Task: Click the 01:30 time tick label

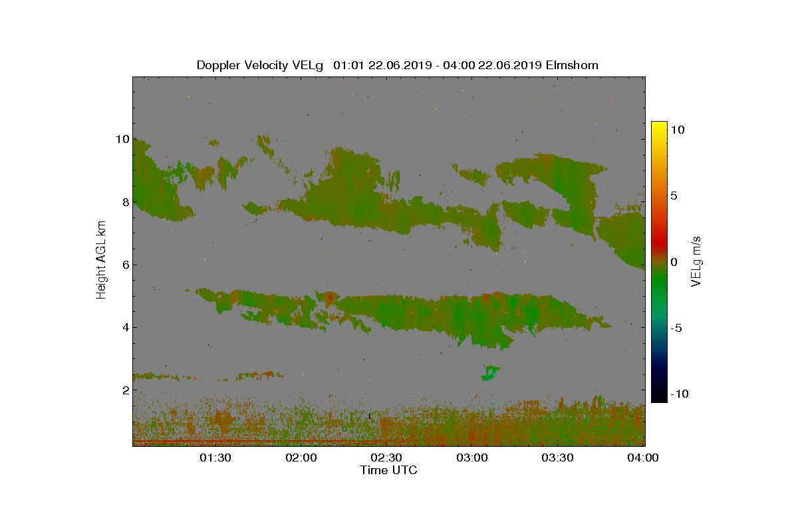Action: click(x=215, y=458)
